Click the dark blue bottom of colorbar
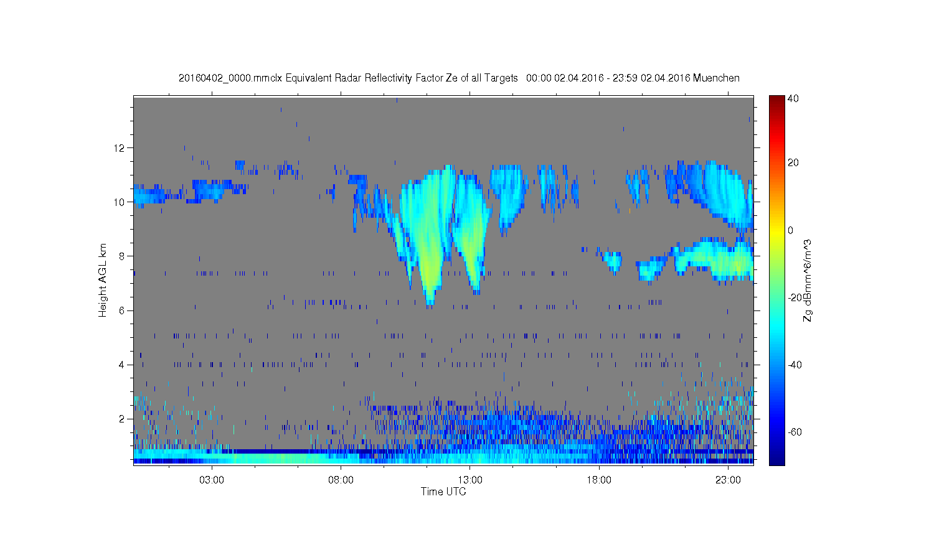Image resolution: width=934 pixels, height=560 pixels. tap(776, 459)
